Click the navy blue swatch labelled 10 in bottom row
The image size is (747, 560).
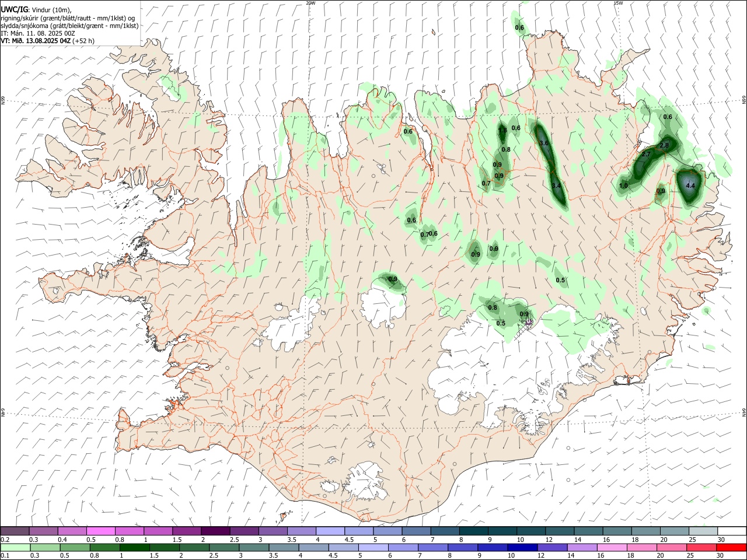point(521,547)
